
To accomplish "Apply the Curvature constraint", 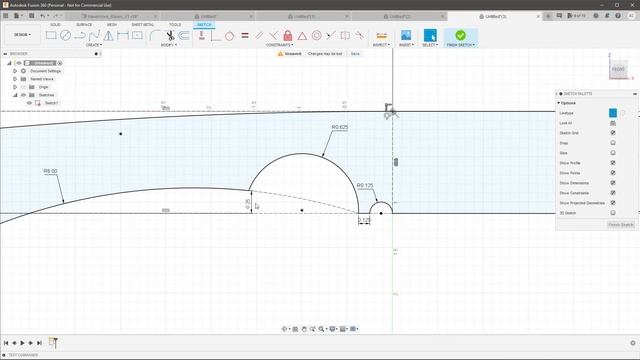I will (360, 36).
